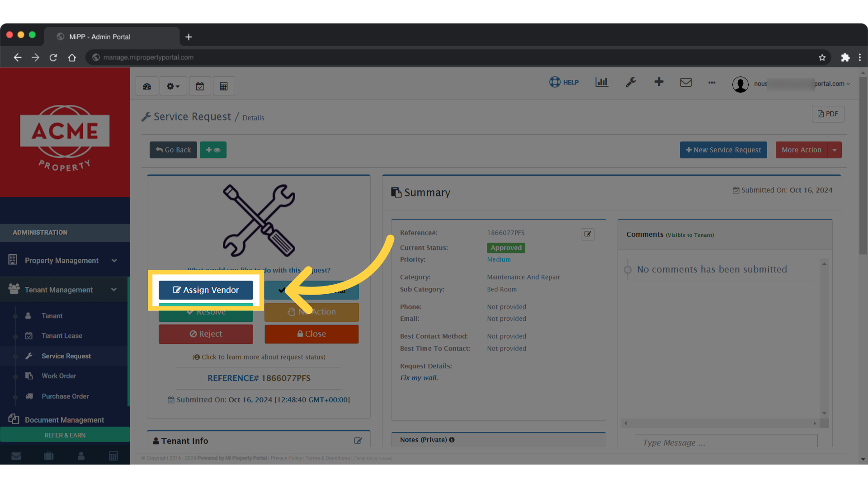Open the mail envelope icon

point(686,82)
